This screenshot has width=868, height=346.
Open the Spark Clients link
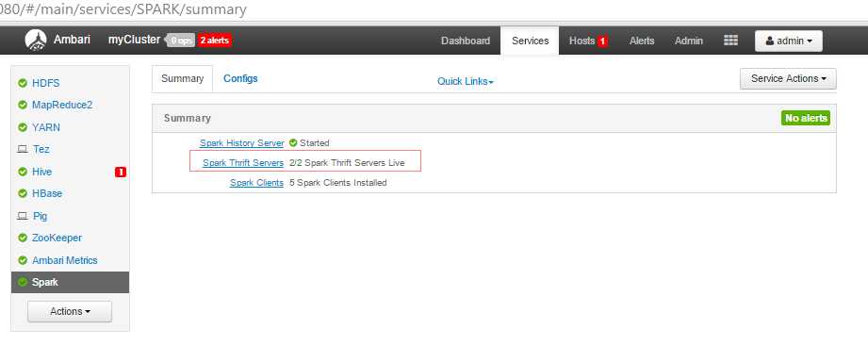(257, 183)
